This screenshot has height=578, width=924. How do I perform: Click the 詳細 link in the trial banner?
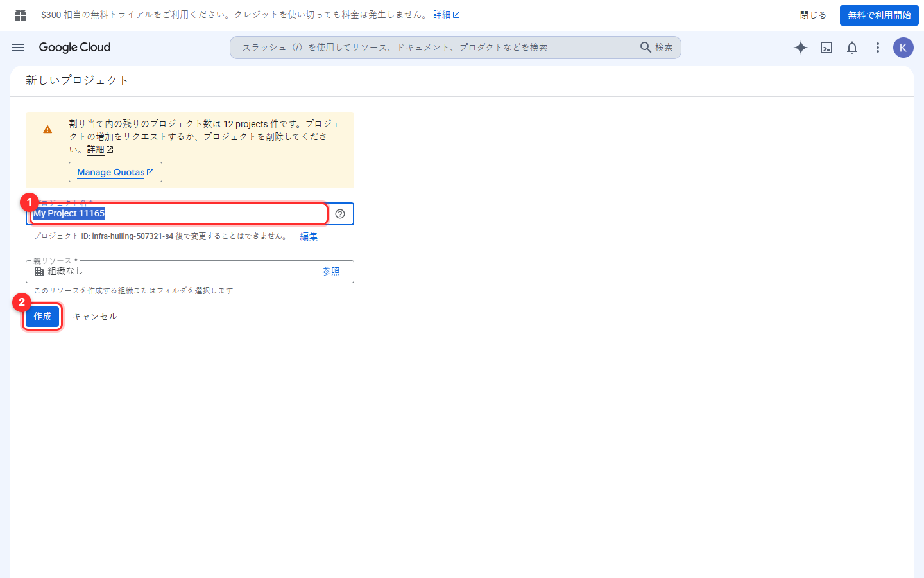pos(447,15)
